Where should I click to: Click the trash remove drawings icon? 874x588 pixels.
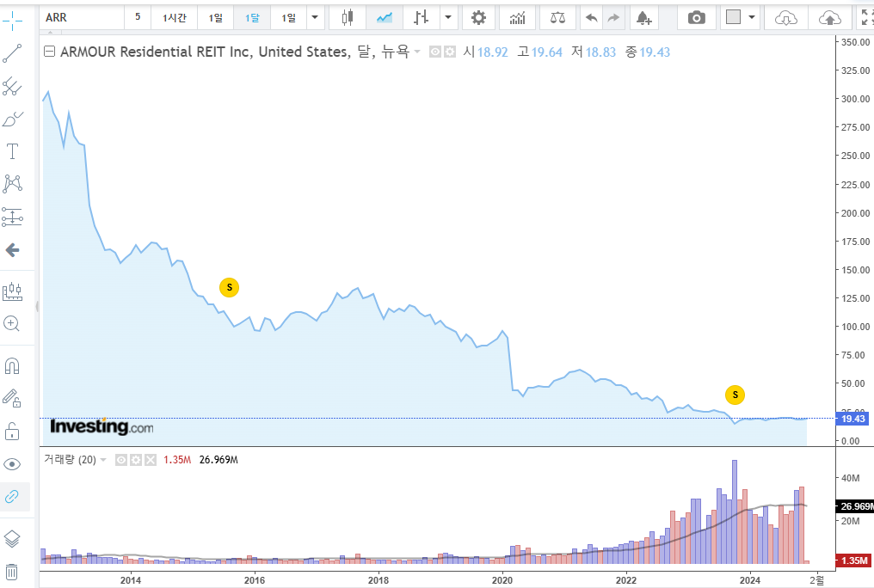[x=12, y=572]
